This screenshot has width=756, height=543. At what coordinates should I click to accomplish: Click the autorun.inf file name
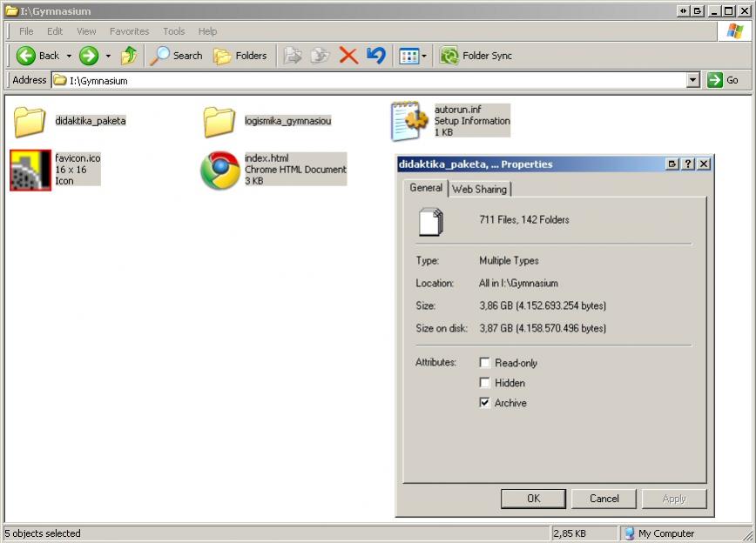click(457, 110)
